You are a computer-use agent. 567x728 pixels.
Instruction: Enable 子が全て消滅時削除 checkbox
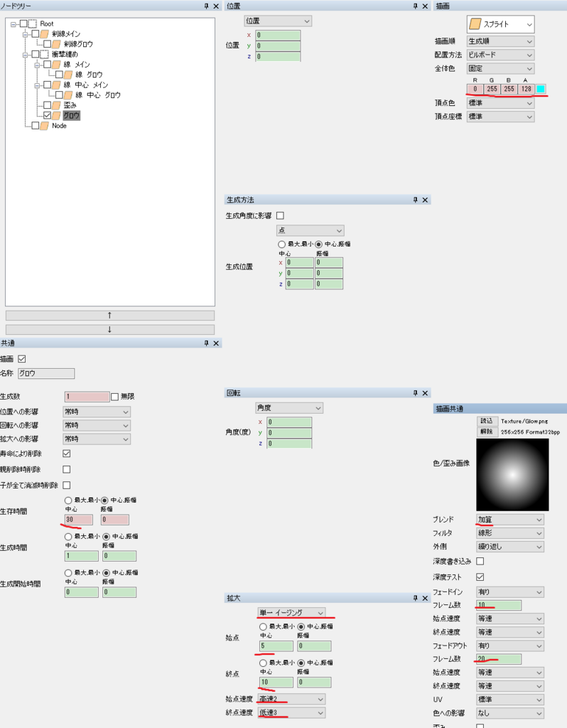point(66,485)
